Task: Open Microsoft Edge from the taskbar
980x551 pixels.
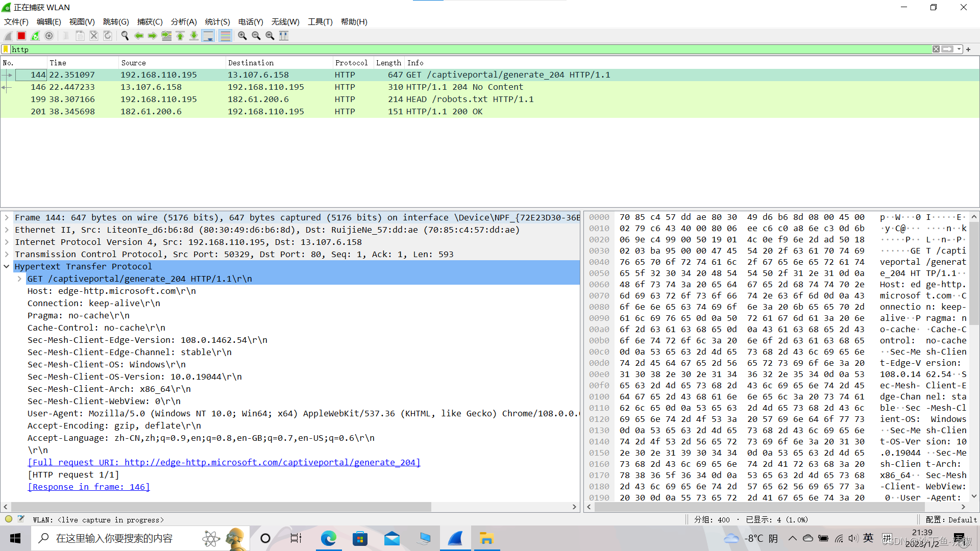Action: coord(329,539)
